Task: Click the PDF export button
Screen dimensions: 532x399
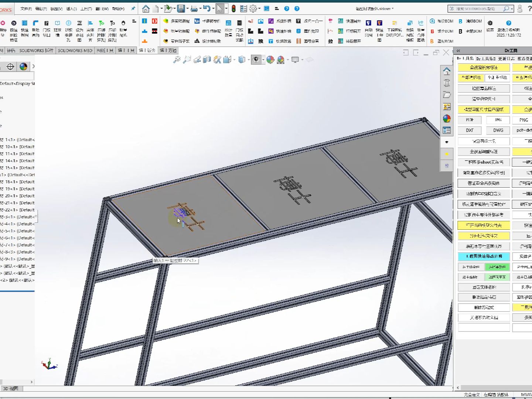Action: tap(469, 120)
